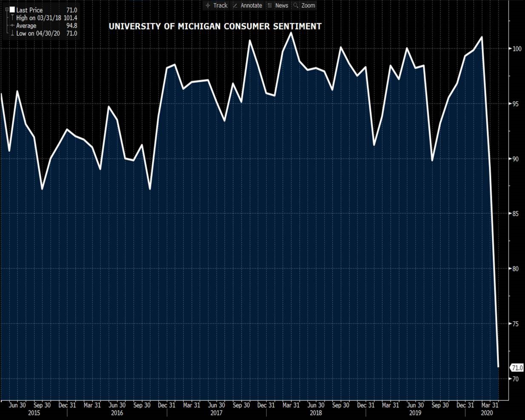Click the Track crosshair icon
525x420 pixels.
pos(208,6)
